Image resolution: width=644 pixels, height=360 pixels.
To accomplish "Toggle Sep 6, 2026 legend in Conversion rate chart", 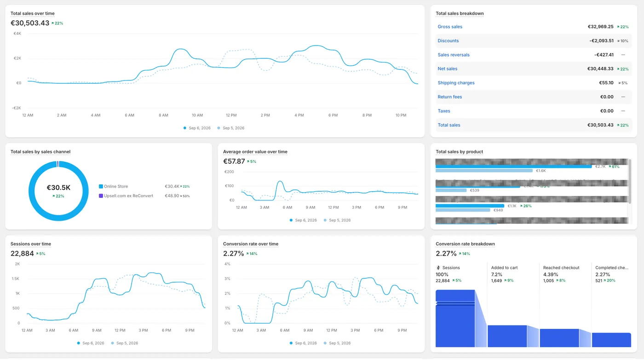I will [303, 343].
